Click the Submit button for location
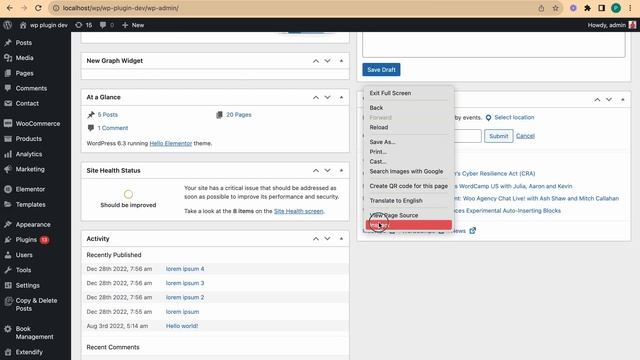 (x=498, y=136)
